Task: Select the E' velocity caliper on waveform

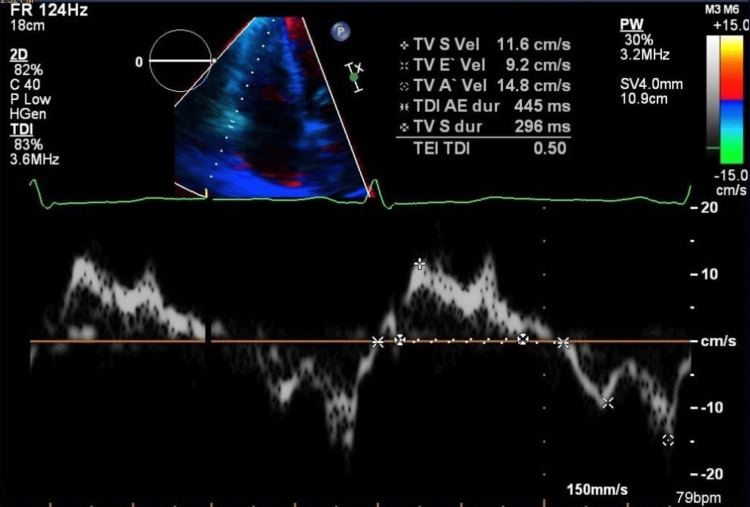Action: tap(607, 402)
